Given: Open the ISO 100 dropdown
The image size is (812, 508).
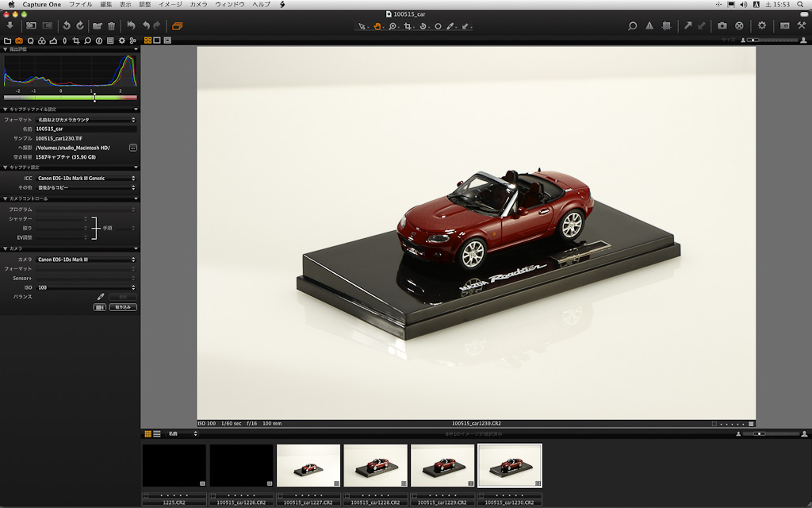Looking at the screenshot, I should tap(86, 287).
